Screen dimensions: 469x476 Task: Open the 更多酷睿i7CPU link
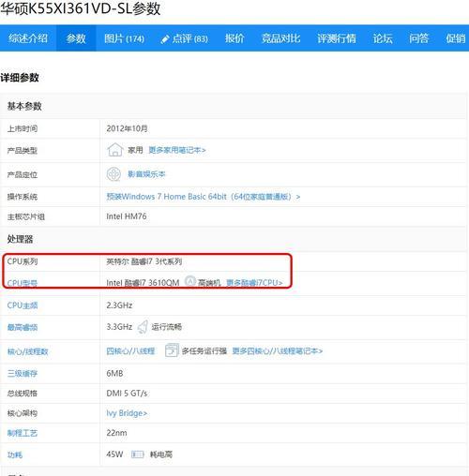click(254, 283)
